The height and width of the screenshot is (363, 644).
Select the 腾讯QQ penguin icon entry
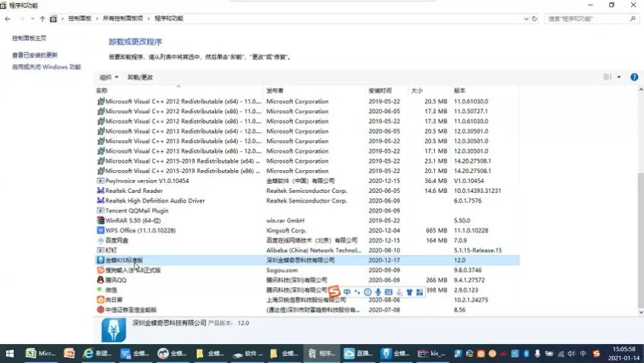pos(100,279)
